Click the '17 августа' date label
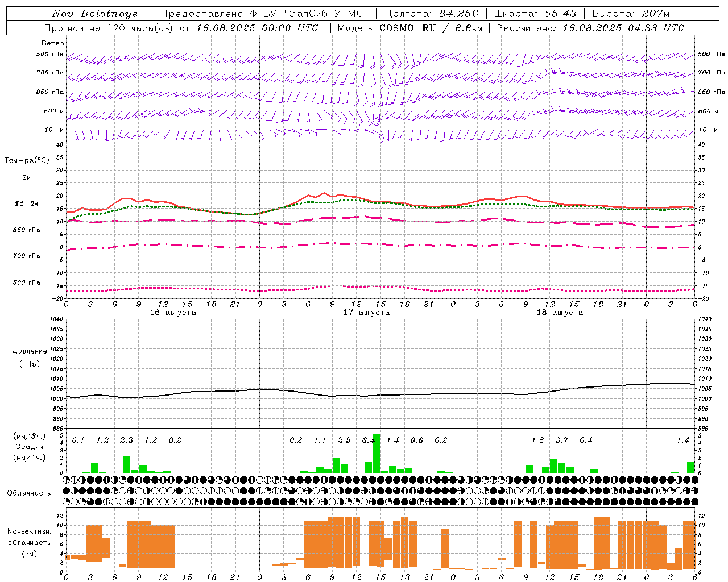The height and width of the screenshot is (582, 728). (366, 313)
